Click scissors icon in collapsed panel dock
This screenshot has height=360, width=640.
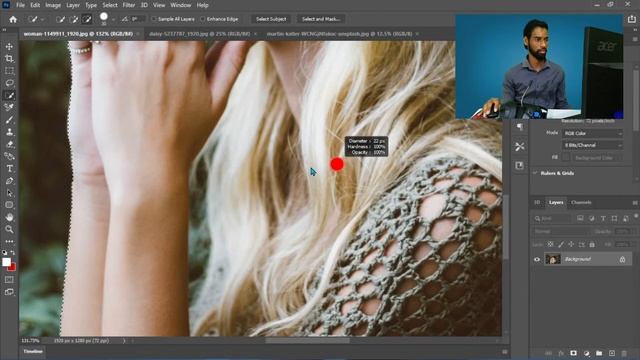tap(519, 147)
